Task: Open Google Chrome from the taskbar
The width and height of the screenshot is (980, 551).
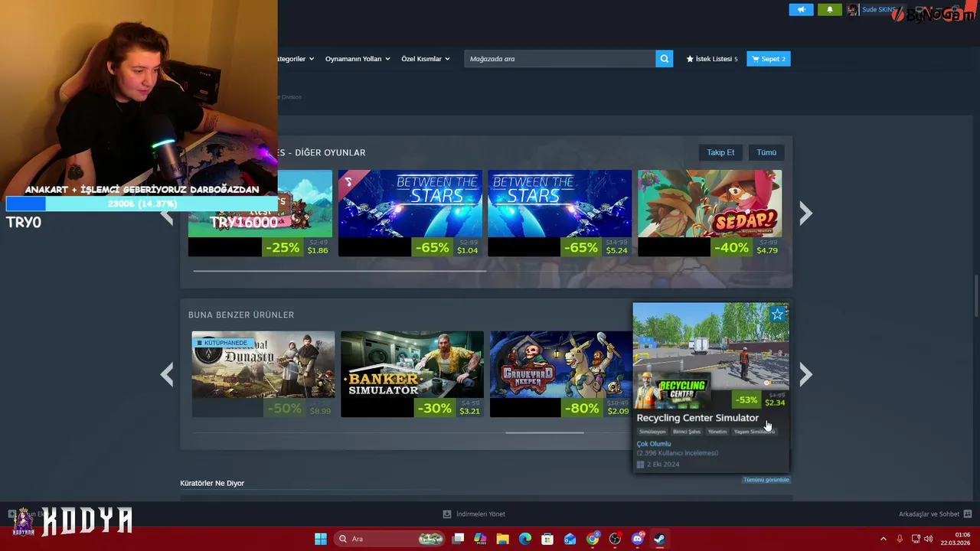Action: 593,539
